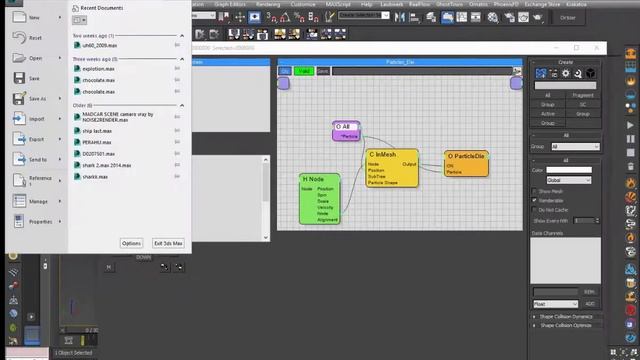Expand the Shape Collision Optimize rollout
The width and height of the screenshot is (640, 360).
[565, 325]
